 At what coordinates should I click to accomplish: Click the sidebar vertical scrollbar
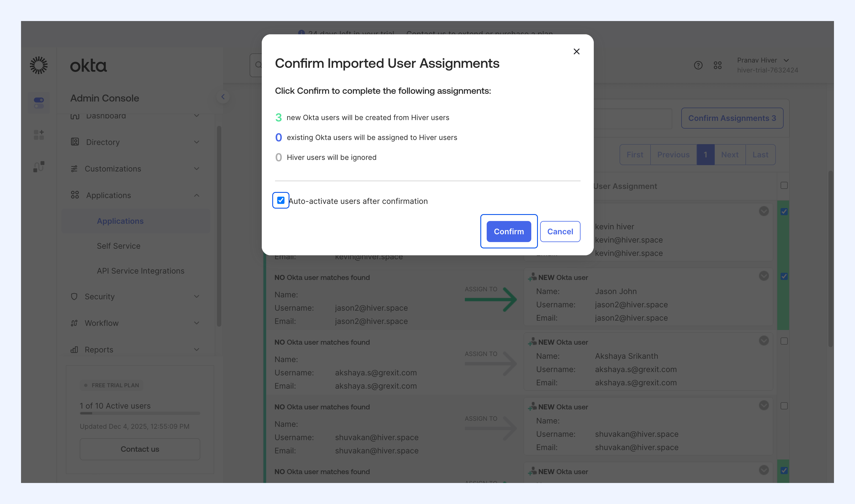tap(219, 226)
